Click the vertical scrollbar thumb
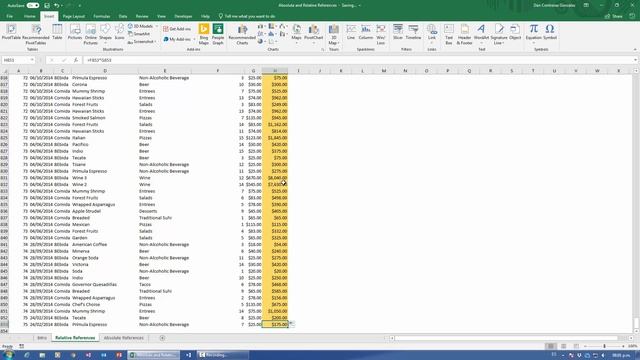 coord(636,322)
